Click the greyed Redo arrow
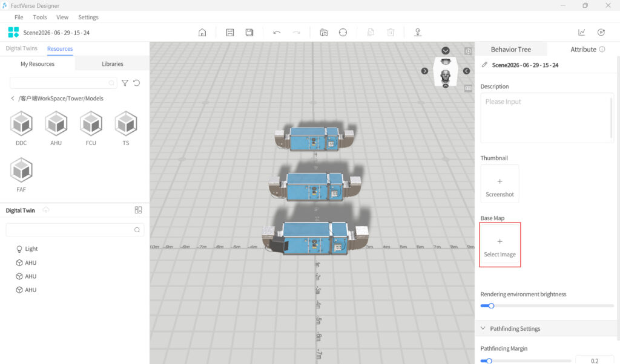 click(297, 33)
